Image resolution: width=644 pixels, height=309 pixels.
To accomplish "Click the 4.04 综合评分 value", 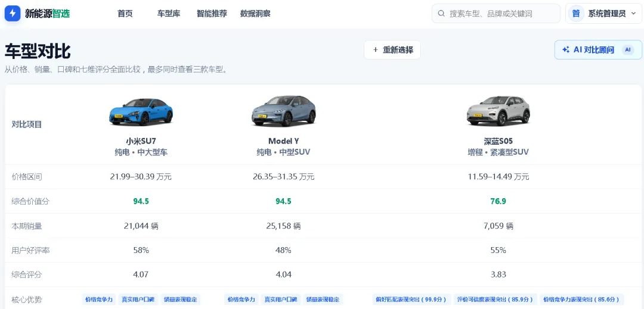I will pos(283,274).
